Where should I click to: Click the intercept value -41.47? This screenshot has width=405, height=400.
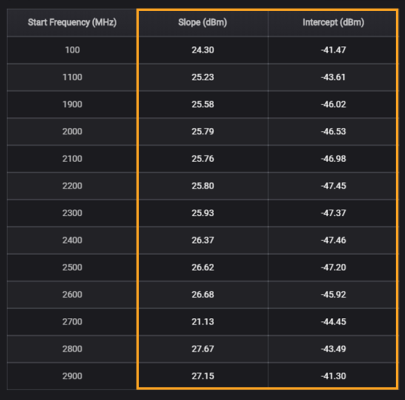tap(333, 50)
